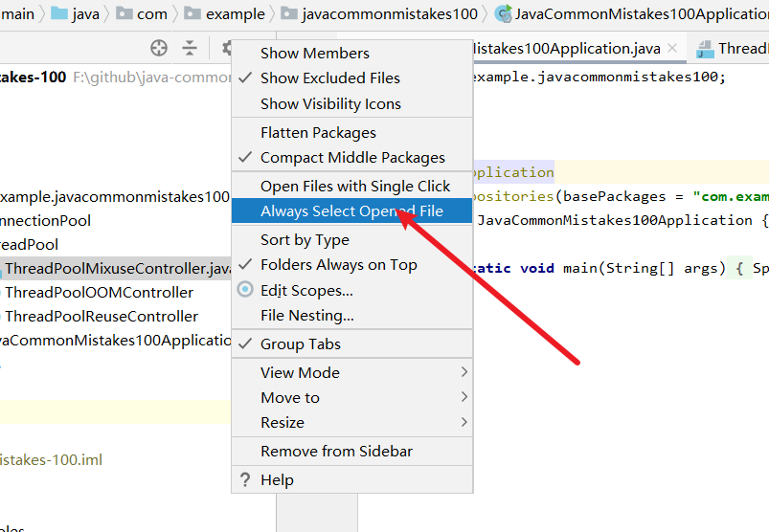
Task: Toggle Folders Always on Top
Action: click(x=338, y=265)
